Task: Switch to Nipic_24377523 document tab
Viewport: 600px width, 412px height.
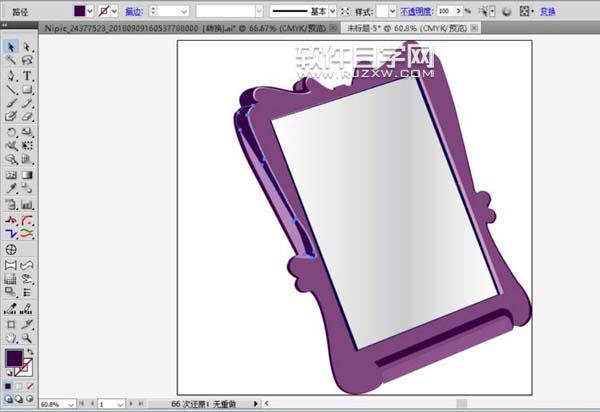Action: tap(184, 28)
